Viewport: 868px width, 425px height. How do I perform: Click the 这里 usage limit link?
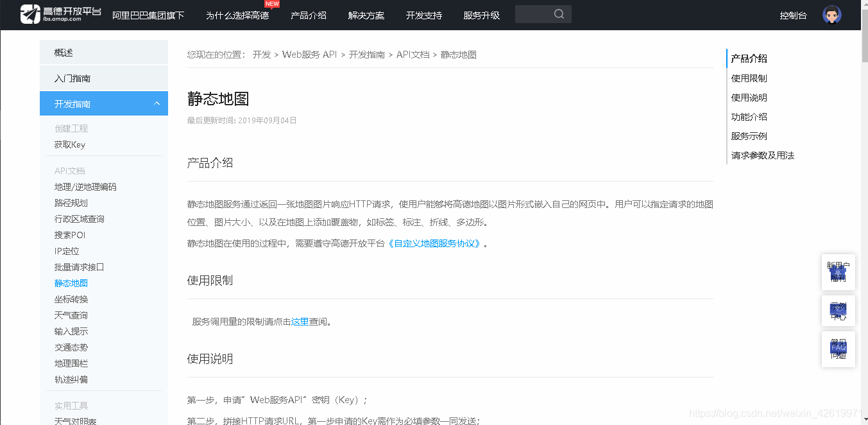coord(300,322)
